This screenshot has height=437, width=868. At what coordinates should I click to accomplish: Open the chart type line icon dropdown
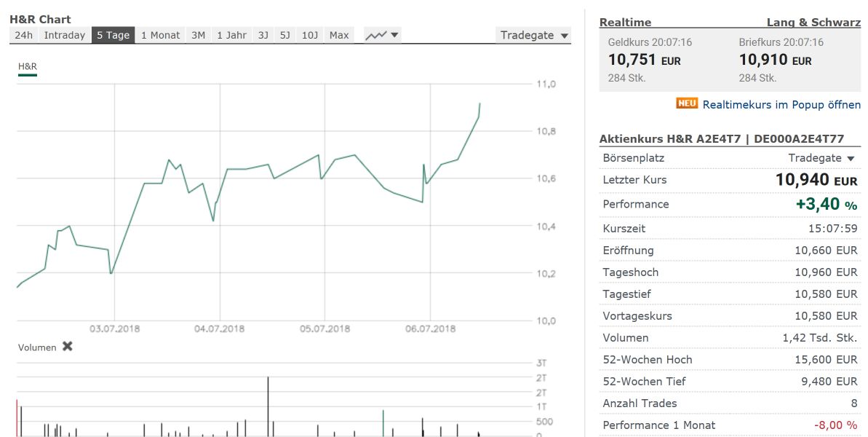(383, 35)
